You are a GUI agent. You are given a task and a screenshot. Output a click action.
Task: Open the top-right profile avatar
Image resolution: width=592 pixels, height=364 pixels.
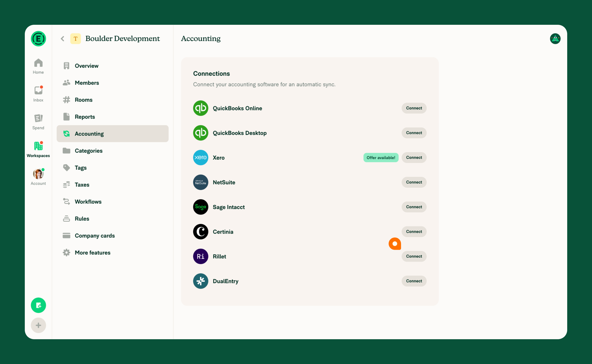pyautogui.click(x=555, y=39)
